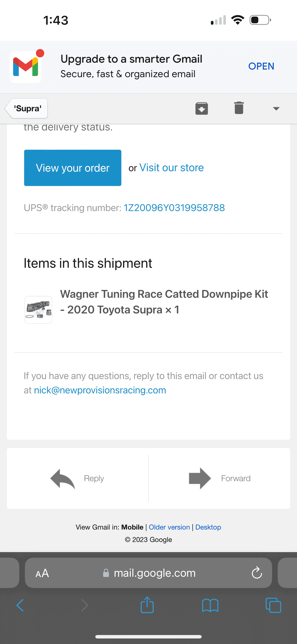297x644 pixels.
Task: Archive this email with the archive icon
Action: pos(201,108)
